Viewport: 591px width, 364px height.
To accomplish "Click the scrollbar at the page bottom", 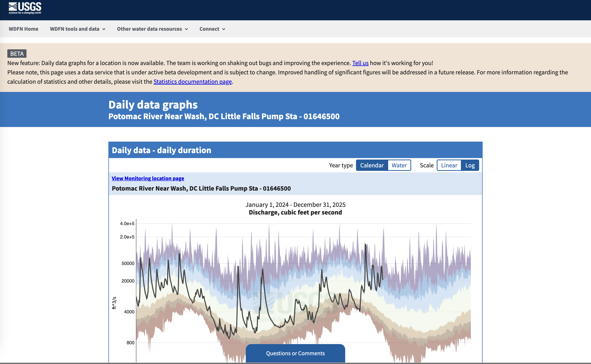I will (x=289, y=363).
